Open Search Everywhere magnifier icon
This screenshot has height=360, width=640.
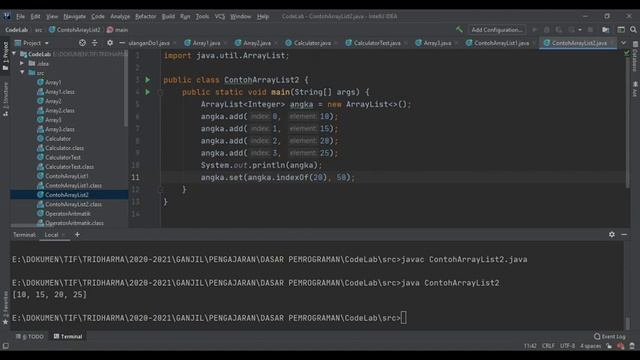(633, 29)
